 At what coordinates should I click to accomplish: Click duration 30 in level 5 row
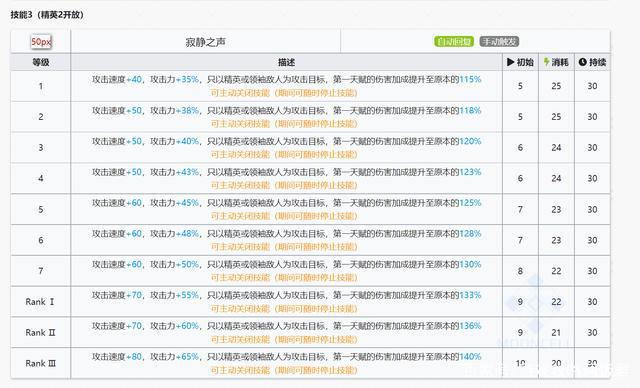[592, 209]
